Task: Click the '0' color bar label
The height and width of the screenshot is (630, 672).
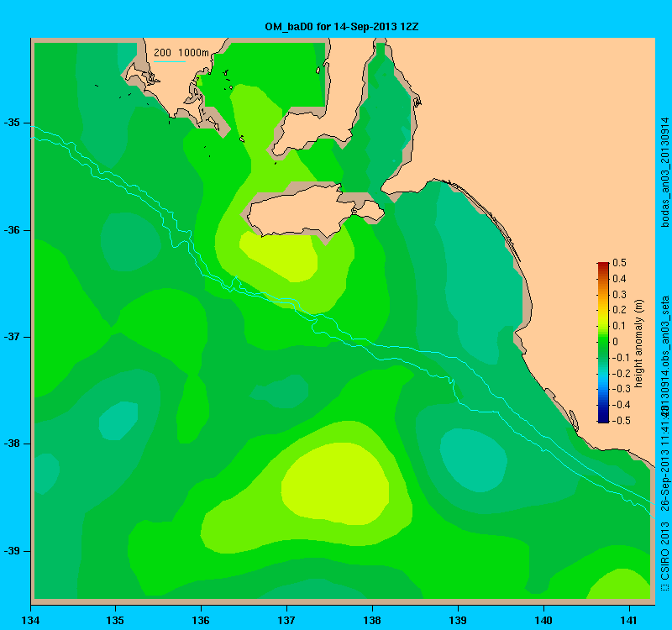Action: click(616, 342)
